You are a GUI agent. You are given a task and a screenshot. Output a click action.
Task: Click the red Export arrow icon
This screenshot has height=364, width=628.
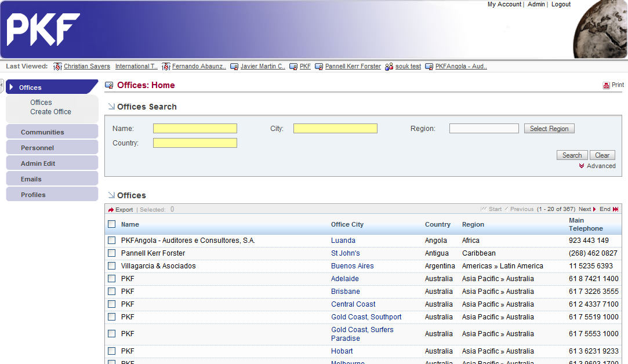(x=111, y=210)
